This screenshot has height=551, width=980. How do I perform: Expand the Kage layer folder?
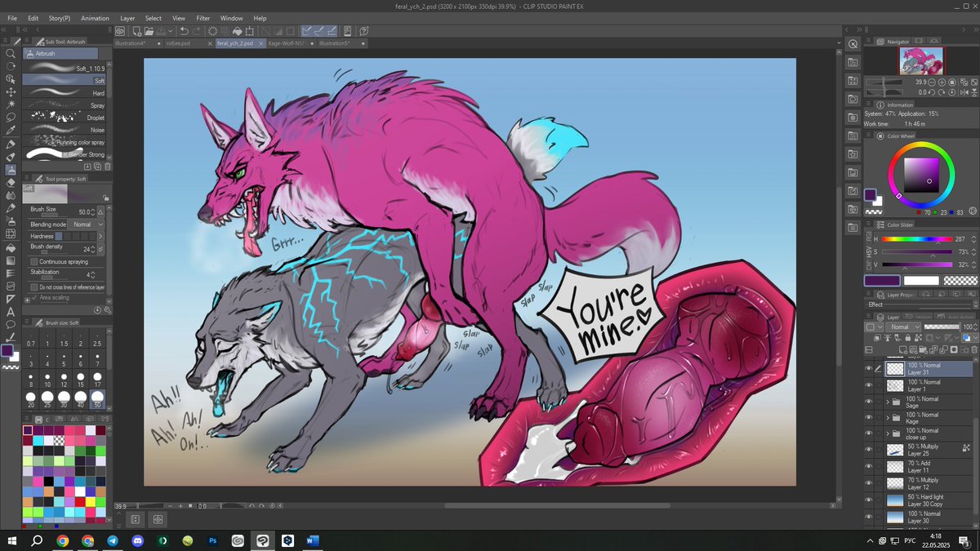888,417
